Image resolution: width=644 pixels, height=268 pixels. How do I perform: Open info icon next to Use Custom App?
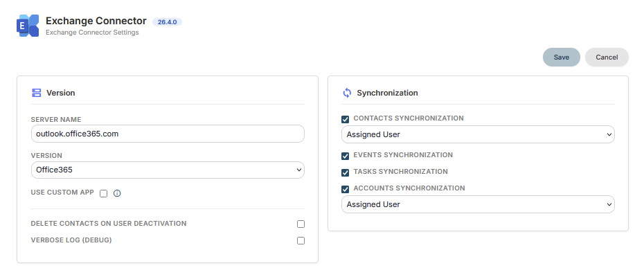(117, 193)
